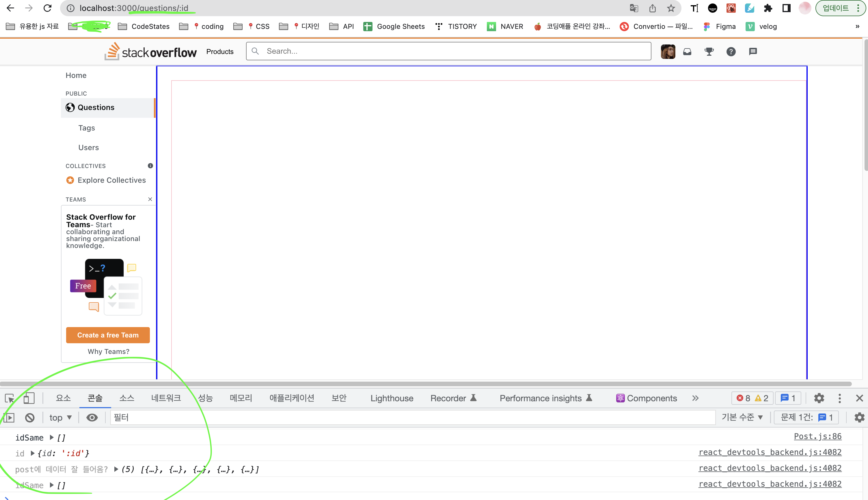Click the Chrome profile avatar
The height and width of the screenshot is (500, 868).
[x=805, y=8]
